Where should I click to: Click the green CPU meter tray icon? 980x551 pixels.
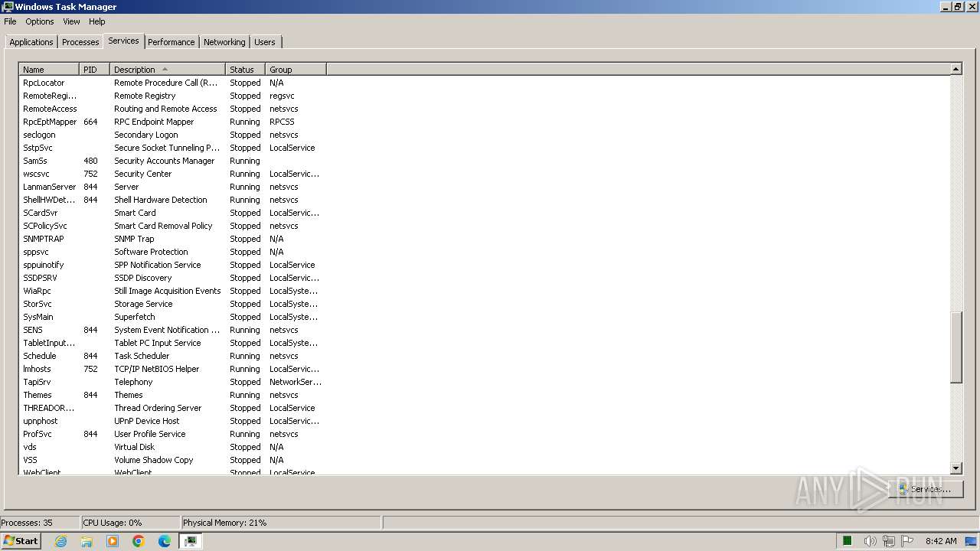tap(848, 541)
